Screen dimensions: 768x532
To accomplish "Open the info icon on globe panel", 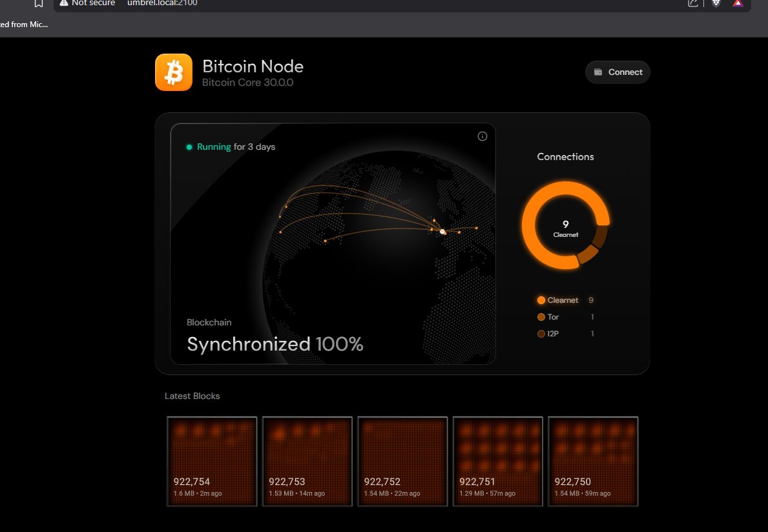I will tap(483, 136).
